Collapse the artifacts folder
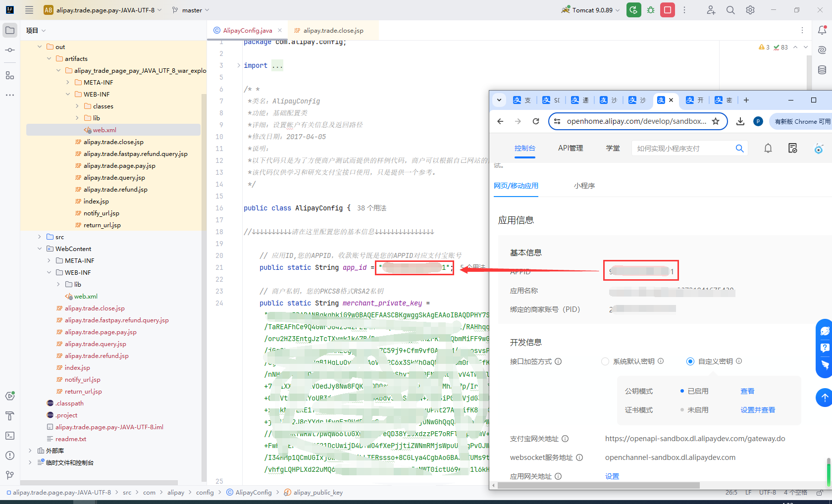The width and height of the screenshot is (832, 504). point(49,58)
